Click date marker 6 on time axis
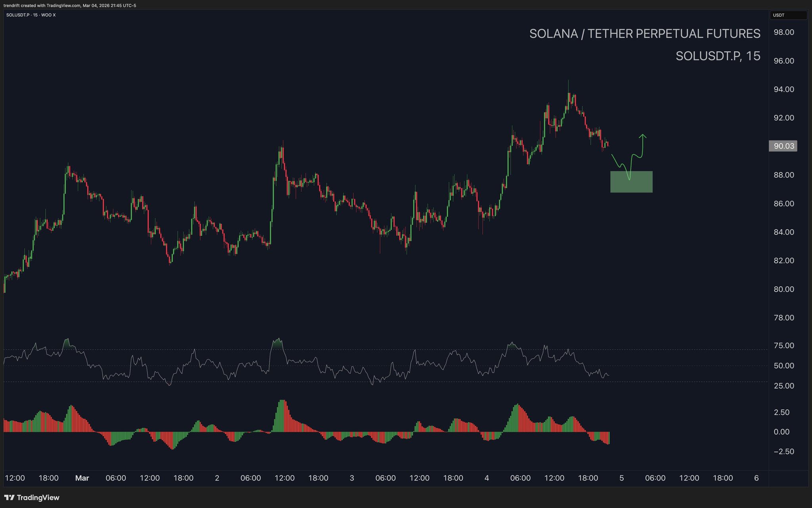This screenshot has height=508, width=812. pyautogui.click(x=756, y=478)
